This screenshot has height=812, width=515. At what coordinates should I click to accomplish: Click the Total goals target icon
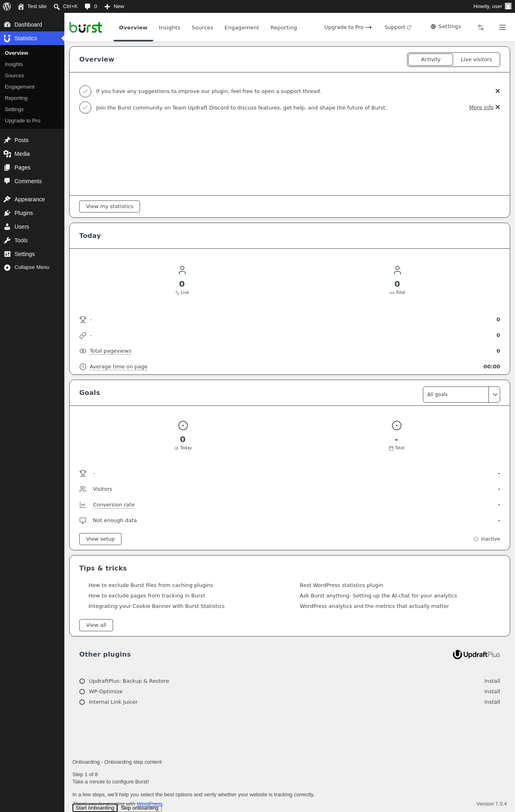[x=397, y=426]
